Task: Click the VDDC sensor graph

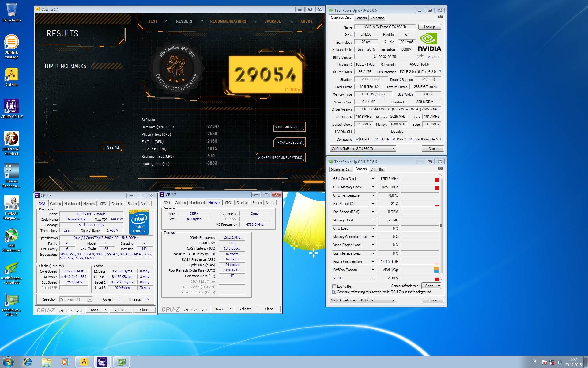Action: coord(420,278)
